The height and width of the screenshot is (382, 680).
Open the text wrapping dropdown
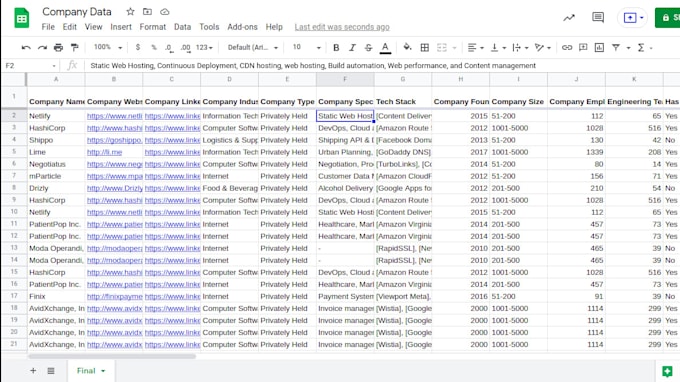520,47
